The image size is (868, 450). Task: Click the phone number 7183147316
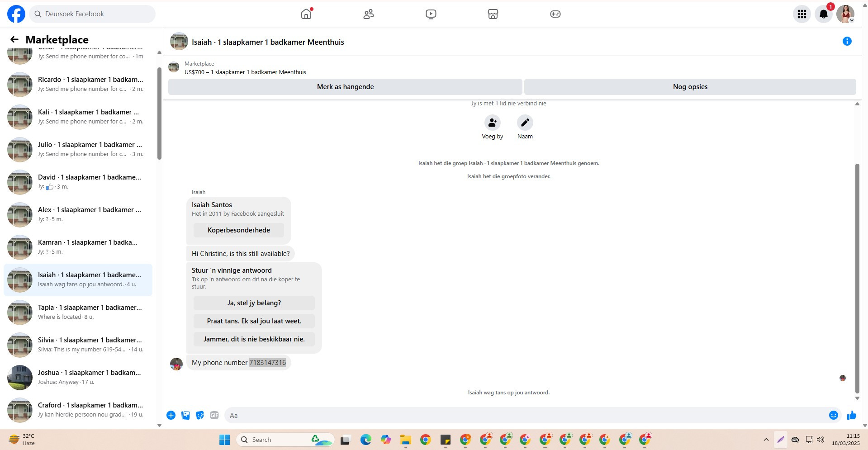(x=267, y=363)
